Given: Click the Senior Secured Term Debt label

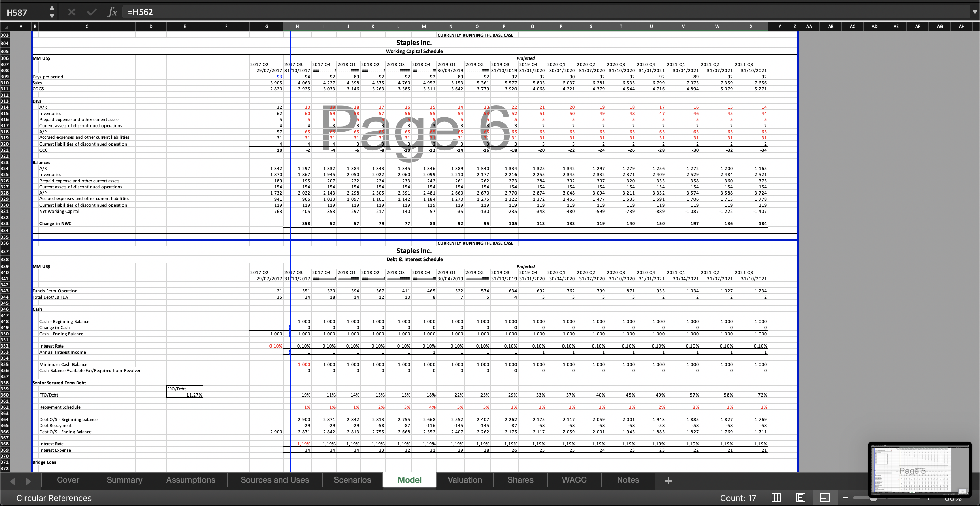Looking at the screenshot, I should point(59,383).
